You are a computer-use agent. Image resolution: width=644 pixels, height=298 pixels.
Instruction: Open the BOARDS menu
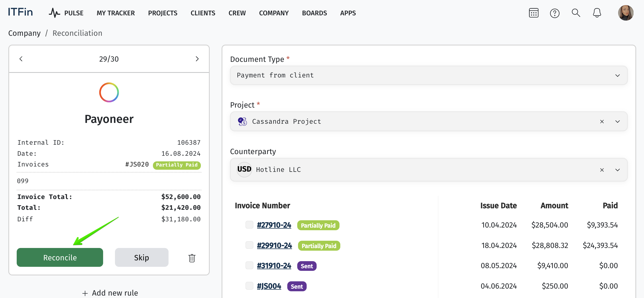click(314, 13)
